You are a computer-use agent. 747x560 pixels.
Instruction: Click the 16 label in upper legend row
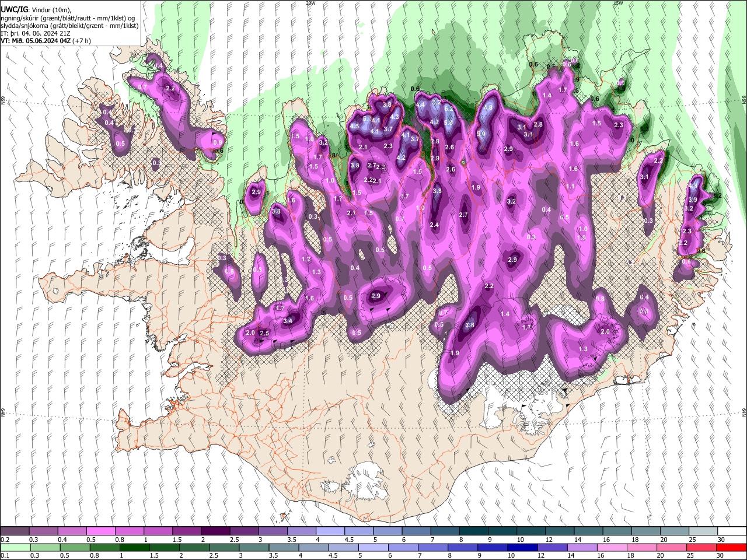point(606,540)
